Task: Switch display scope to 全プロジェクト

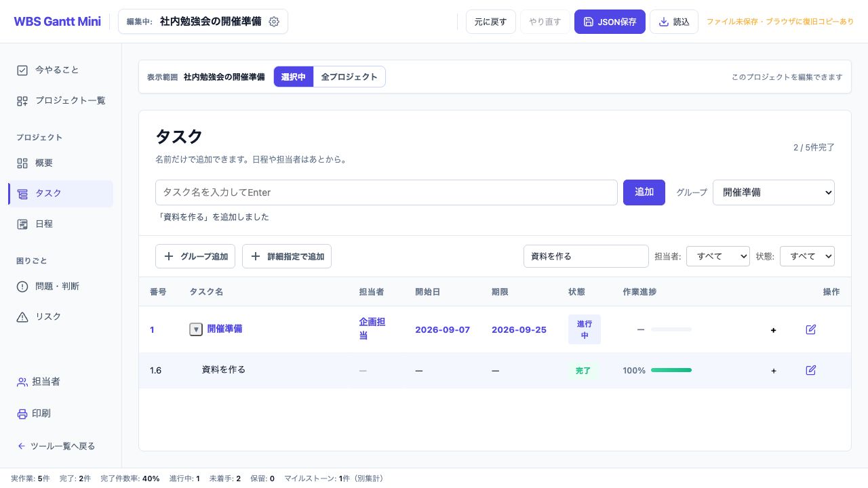Action: (349, 77)
